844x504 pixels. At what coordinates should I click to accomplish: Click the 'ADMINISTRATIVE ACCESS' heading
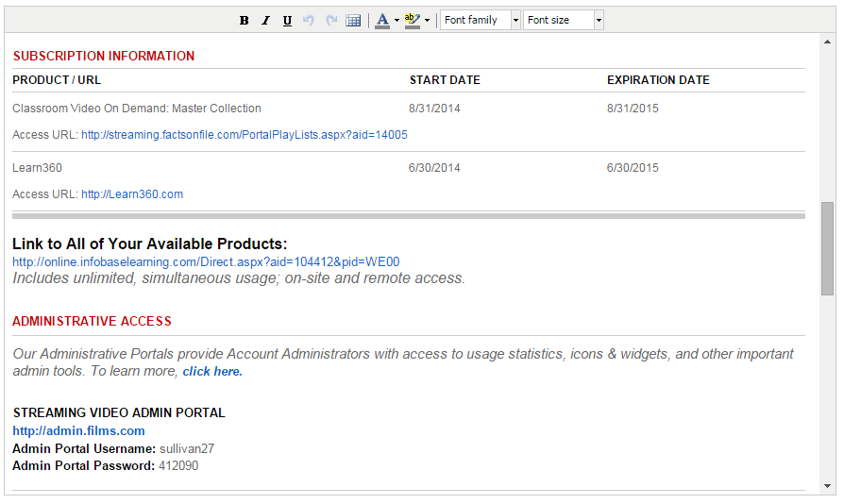92,321
